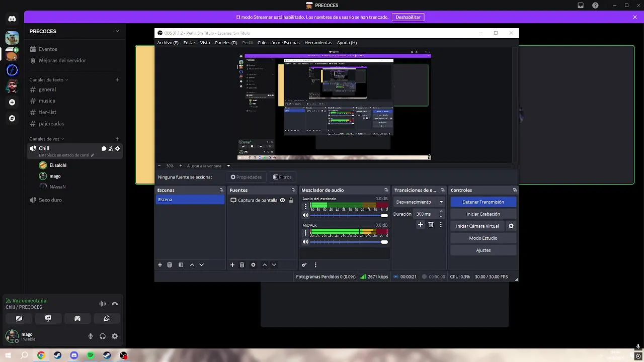Open Discord user settings gear
This screenshot has width=644, height=362.
[x=115, y=336]
